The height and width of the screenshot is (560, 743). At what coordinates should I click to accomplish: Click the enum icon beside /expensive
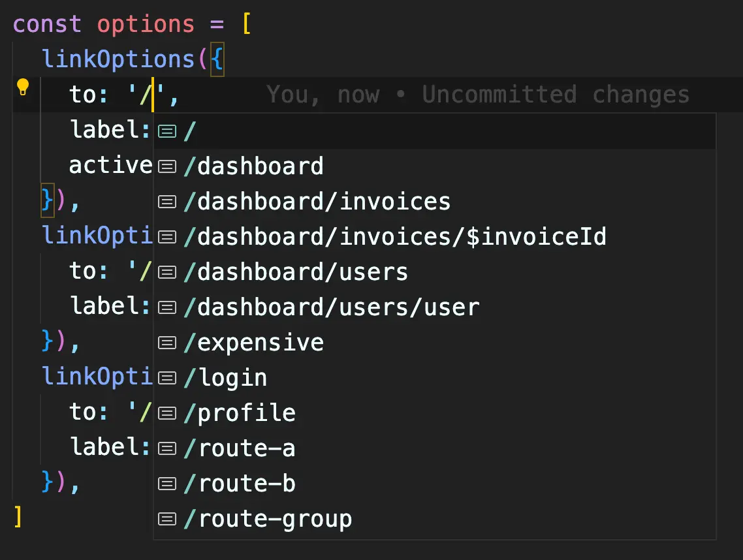(x=168, y=343)
